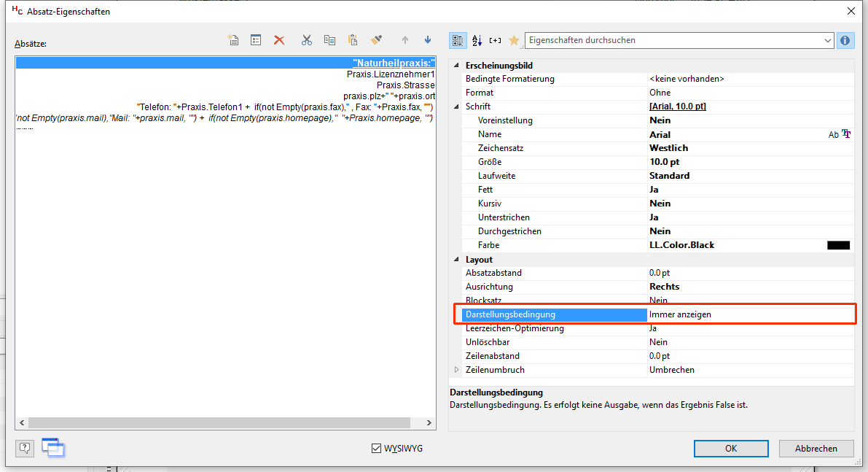
Task: Collapse the Erscheinungsbild section
Action: [x=457, y=66]
